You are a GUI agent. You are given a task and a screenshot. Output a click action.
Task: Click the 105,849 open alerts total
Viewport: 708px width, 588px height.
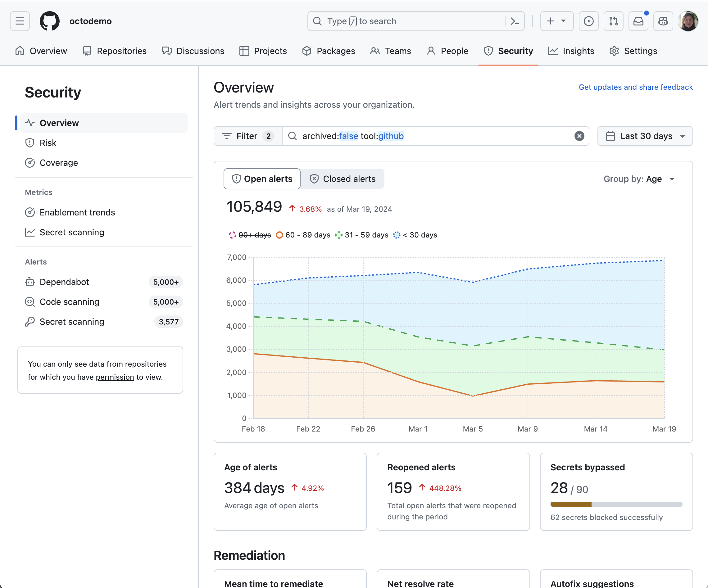254,207
